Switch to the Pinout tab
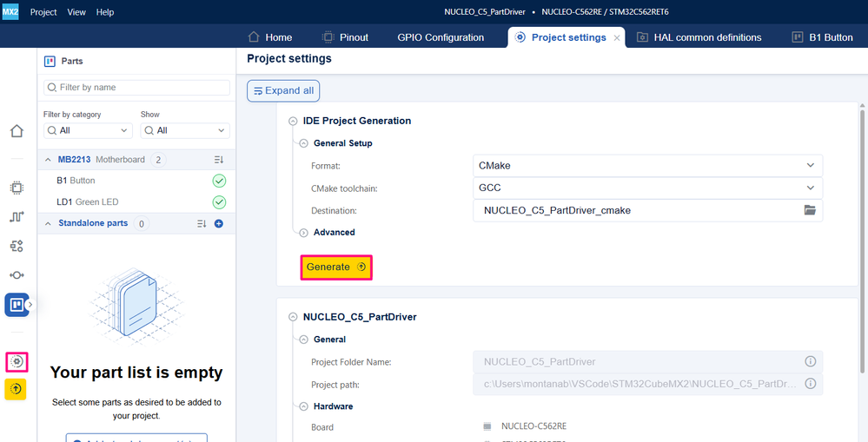868x442 pixels. coord(346,37)
